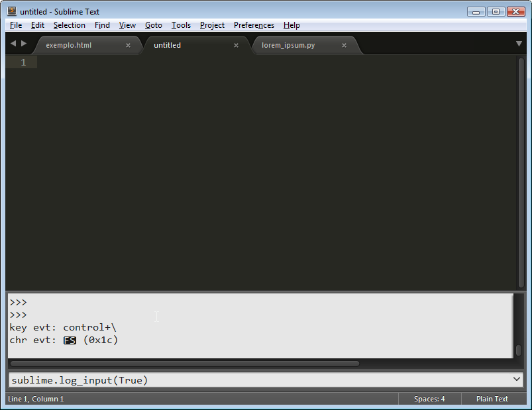The width and height of the screenshot is (532, 410).
Task: Expand the console input history dropdown
Action: [517, 380]
